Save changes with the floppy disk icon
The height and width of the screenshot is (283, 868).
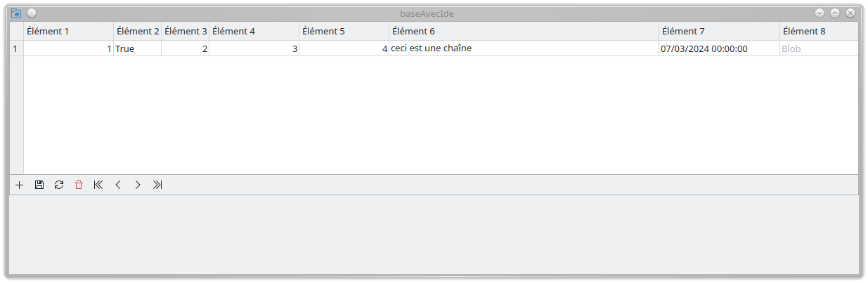click(39, 185)
